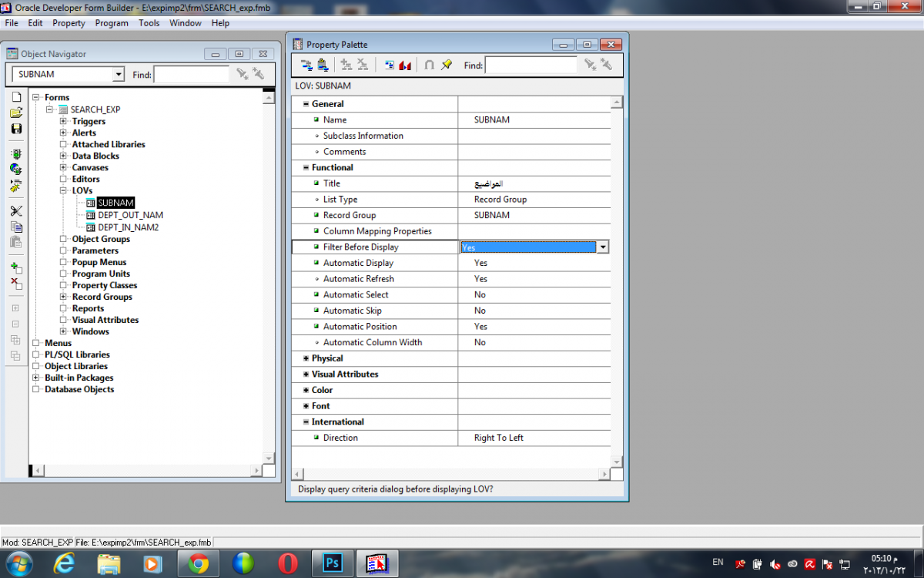The image size is (924, 578).
Task: Click Copy Properties icon in Property Palette
Action: tap(306, 66)
